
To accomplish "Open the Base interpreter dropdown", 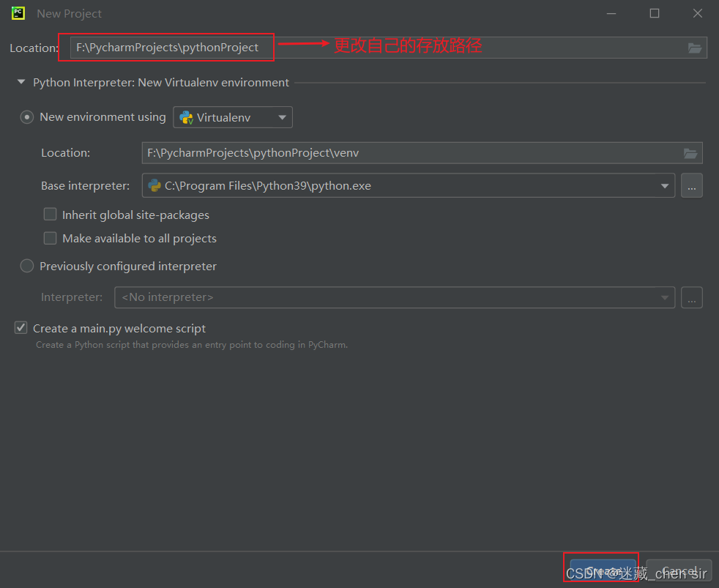I will [x=408, y=186].
